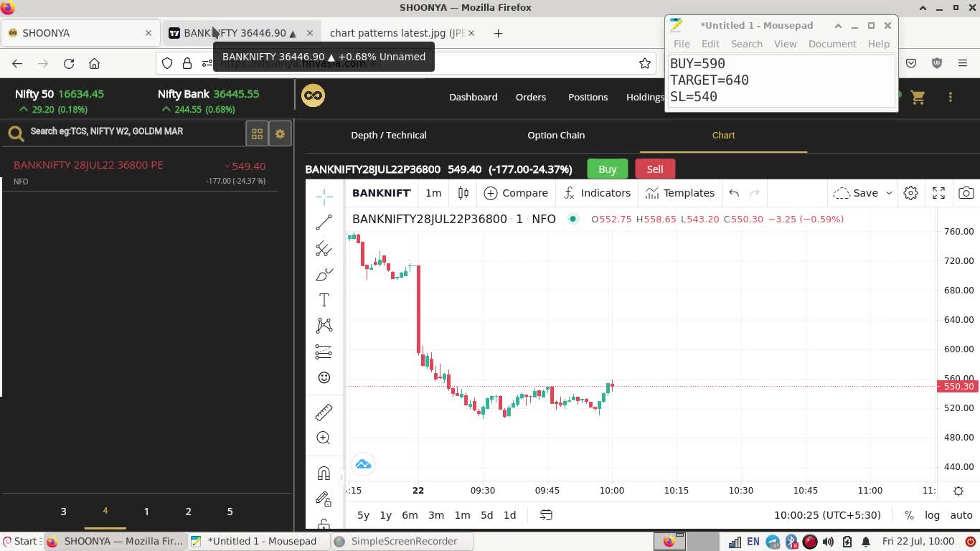Activate the chart zoom-in tool

(x=324, y=438)
